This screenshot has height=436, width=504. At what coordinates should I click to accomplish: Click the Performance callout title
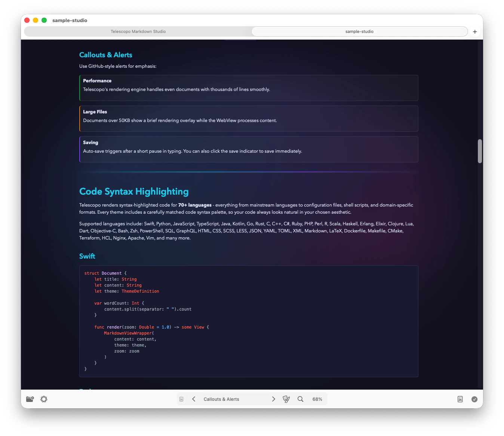pos(97,81)
